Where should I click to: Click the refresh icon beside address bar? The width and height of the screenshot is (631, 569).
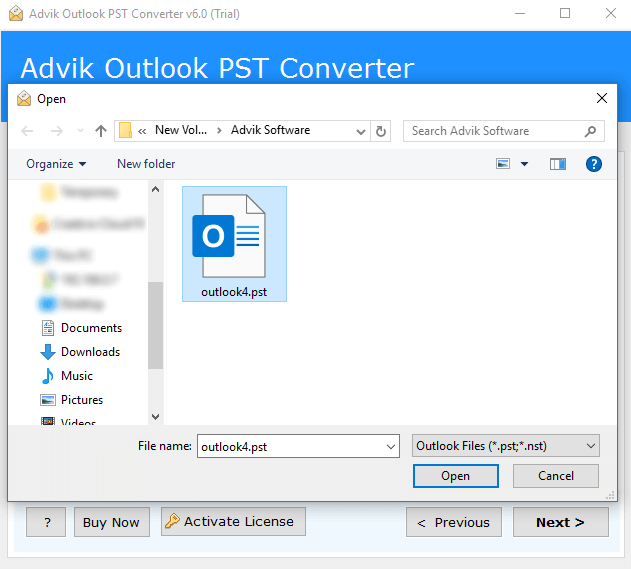pyautogui.click(x=381, y=131)
